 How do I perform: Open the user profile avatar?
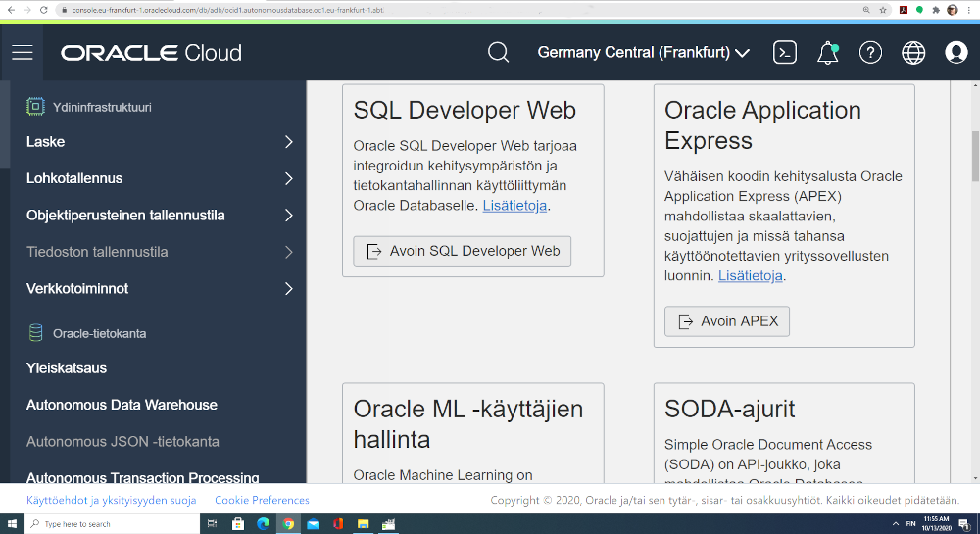point(956,53)
